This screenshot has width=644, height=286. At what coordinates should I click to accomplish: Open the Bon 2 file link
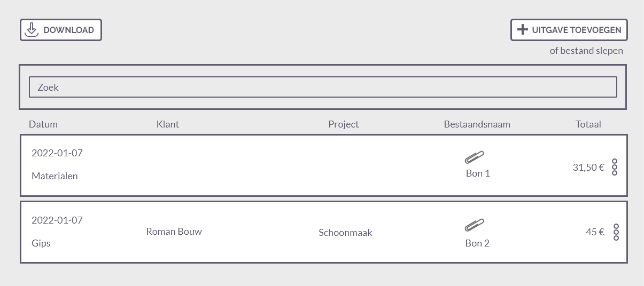pos(477,243)
